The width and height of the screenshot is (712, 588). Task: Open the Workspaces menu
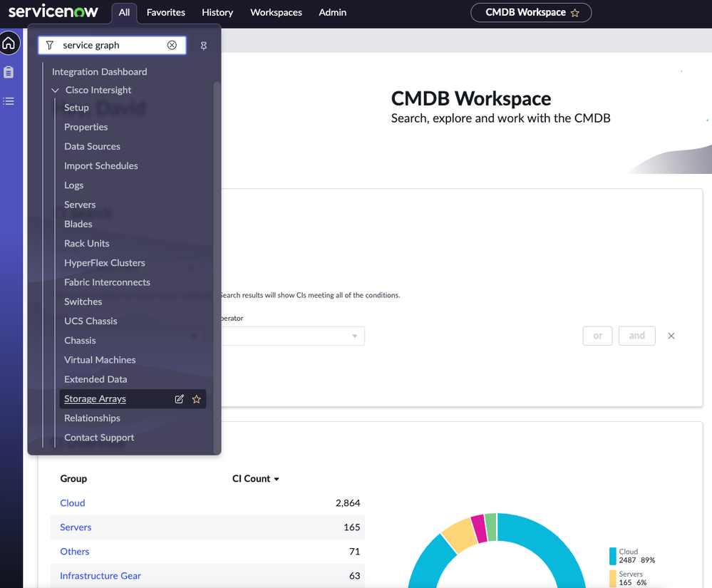click(x=276, y=13)
